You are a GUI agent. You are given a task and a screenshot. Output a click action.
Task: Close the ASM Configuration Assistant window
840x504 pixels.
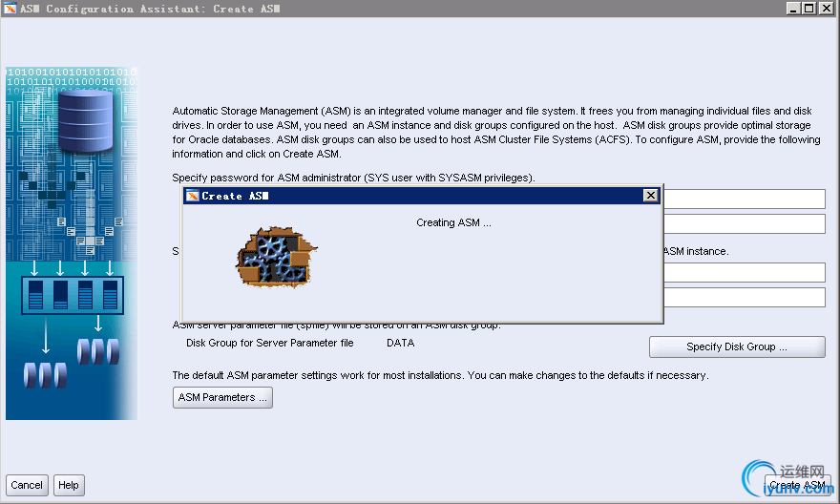pyautogui.click(x=826, y=8)
